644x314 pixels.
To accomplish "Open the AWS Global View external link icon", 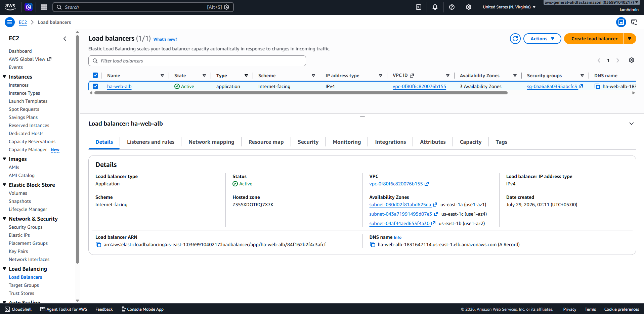I will (x=49, y=59).
